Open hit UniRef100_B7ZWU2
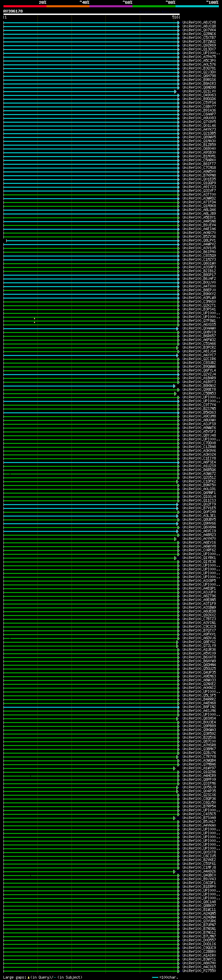Image resolution: width=222 pixels, height=980 pixels. tap(199, 41)
